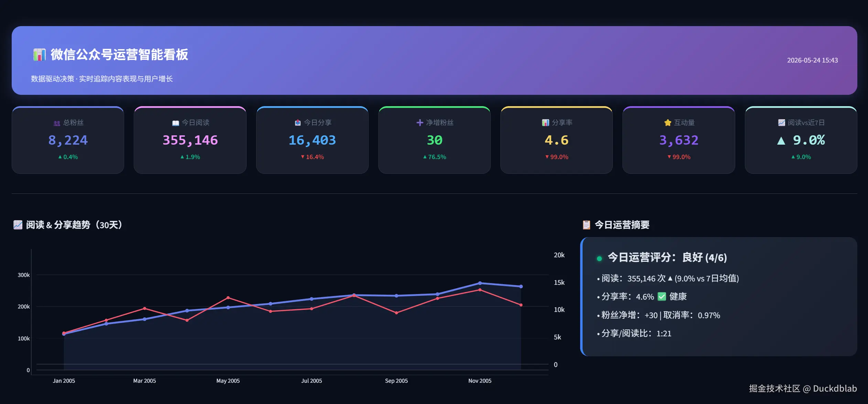Viewport: 868px width, 404px height.
Task: Click the red line's May 2005 peak point
Action: (228, 298)
